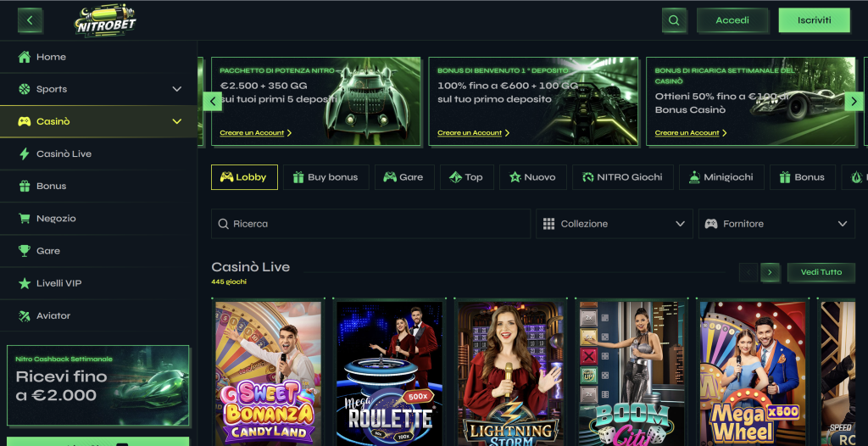Viewport: 868px width, 446px height.
Task: Switch to the Gare category tab
Action: click(x=404, y=177)
